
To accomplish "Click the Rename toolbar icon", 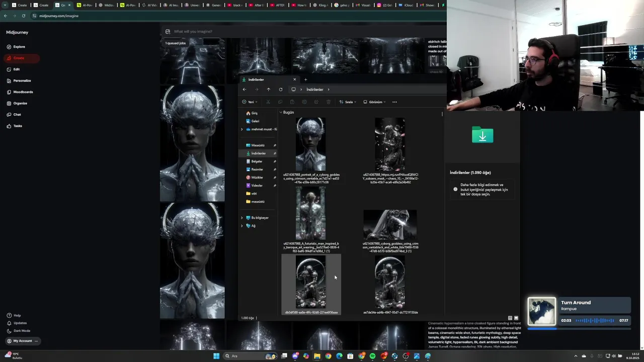I will pyautogui.click(x=304, y=102).
